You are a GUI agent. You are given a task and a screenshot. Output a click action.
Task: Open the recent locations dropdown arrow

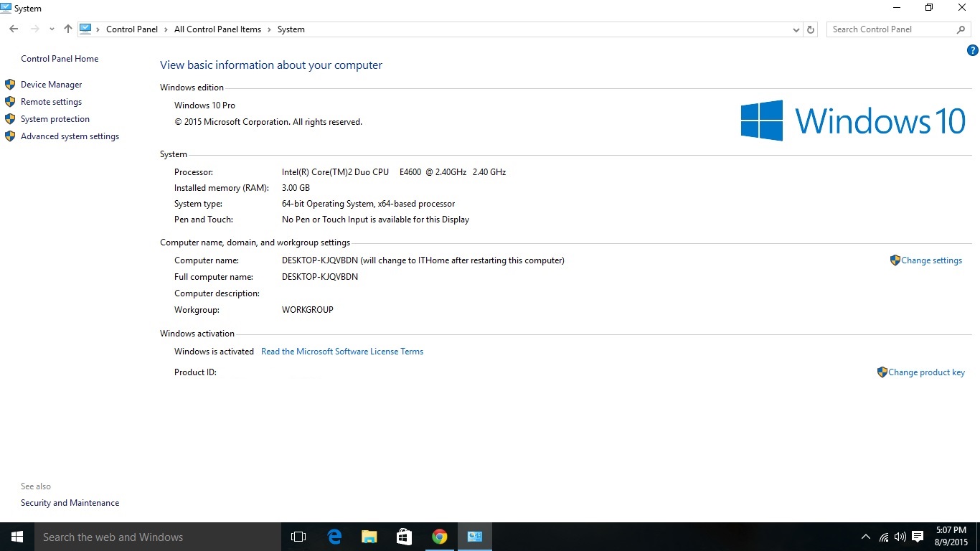point(52,29)
